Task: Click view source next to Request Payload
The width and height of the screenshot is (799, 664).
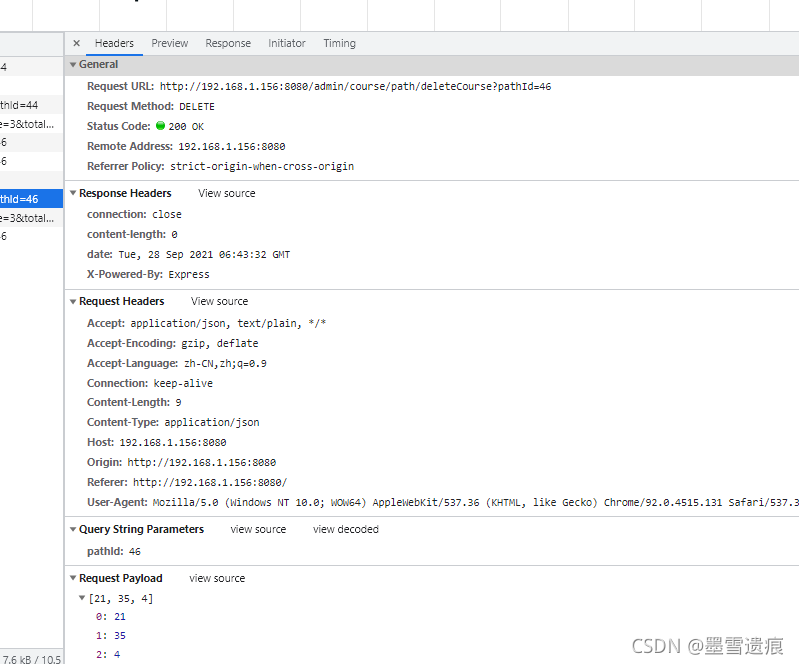Action: click(217, 578)
